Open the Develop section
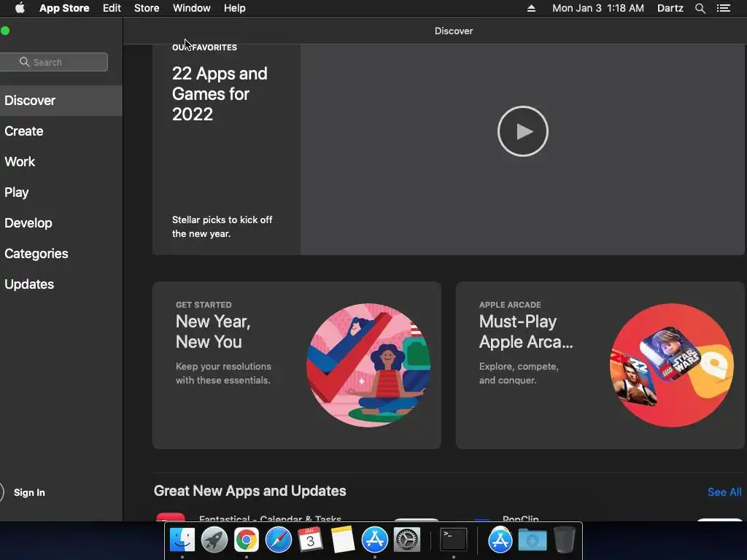Screen dimensions: 747x560 (61, 223)
